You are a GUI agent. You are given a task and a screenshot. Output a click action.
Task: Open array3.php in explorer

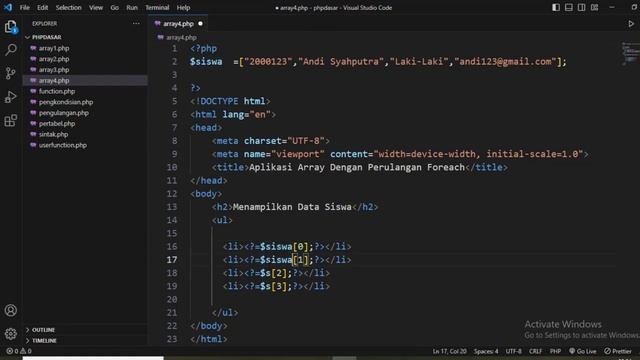pyautogui.click(x=54, y=70)
